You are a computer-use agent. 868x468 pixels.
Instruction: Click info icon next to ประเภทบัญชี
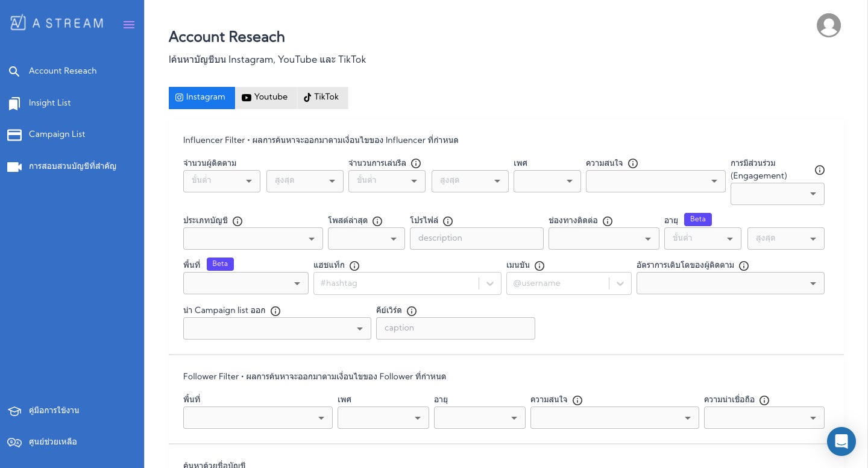click(237, 221)
